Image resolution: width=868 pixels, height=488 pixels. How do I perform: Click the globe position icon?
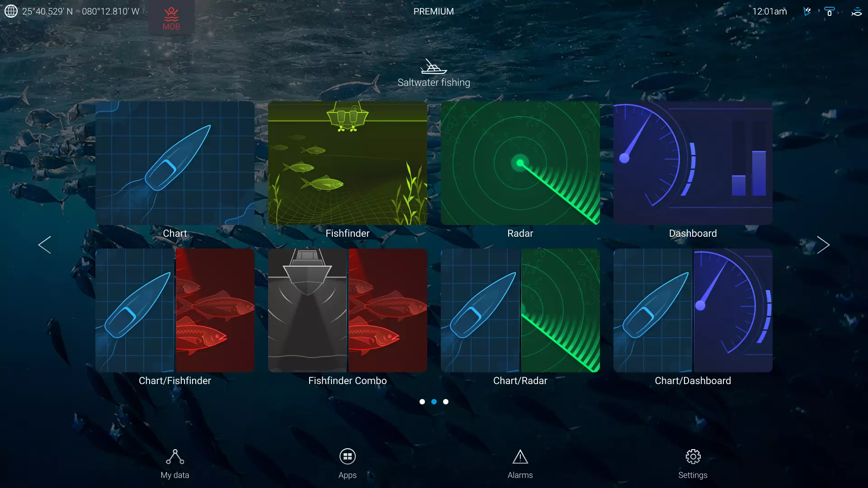pyautogui.click(x=11, y=11)
